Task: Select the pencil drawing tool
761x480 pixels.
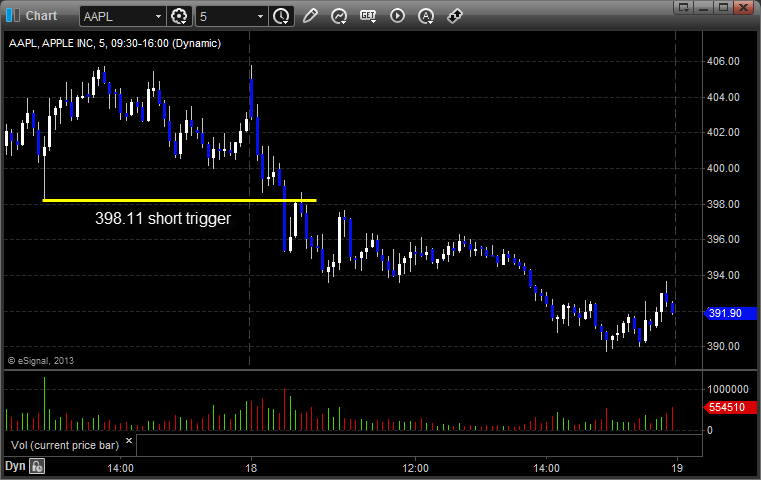Action: pos(310,16)
